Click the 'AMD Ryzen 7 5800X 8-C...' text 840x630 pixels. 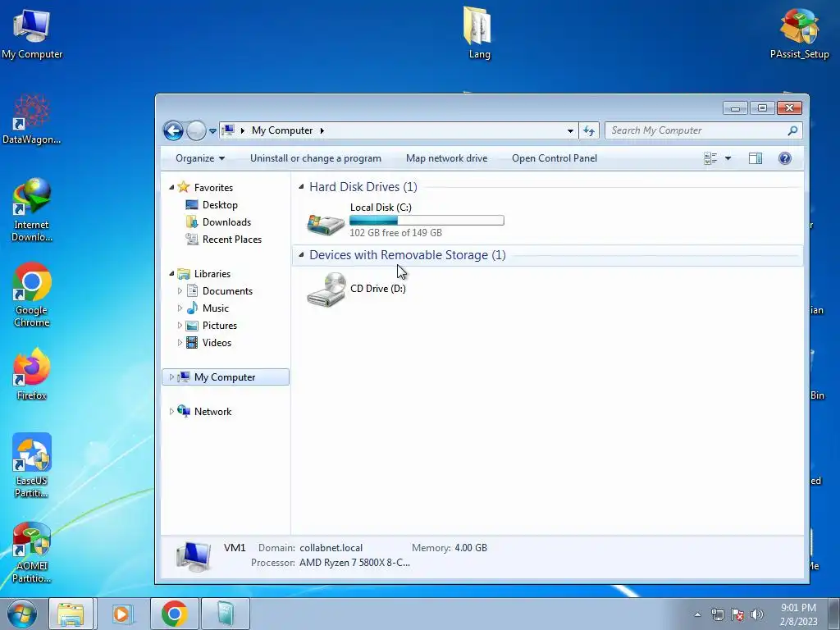click(x=354, y=563)
